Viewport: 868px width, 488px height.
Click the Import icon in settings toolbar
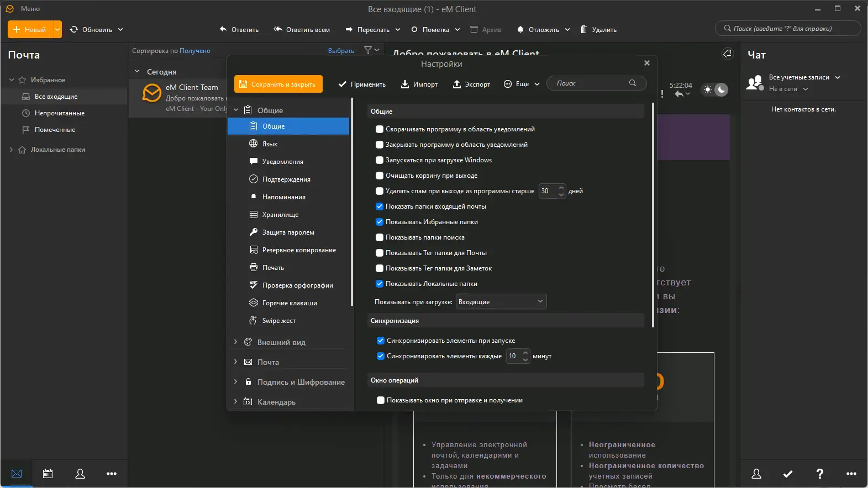405,84
